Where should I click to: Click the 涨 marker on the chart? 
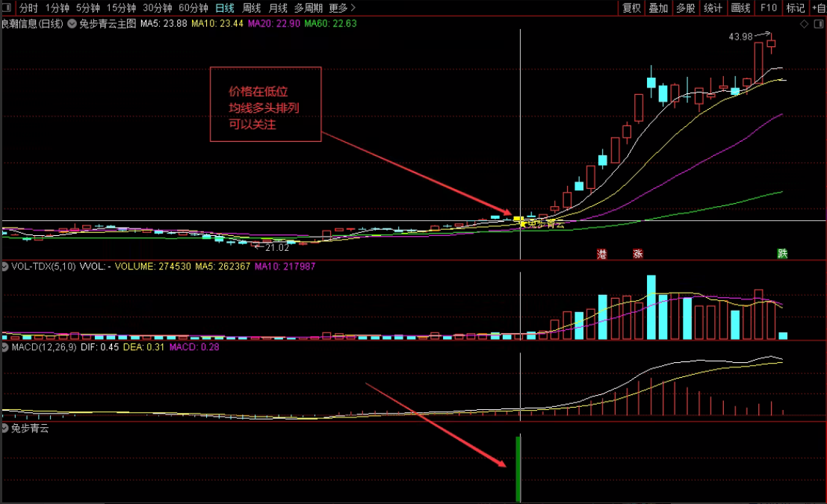coord(638,254)
